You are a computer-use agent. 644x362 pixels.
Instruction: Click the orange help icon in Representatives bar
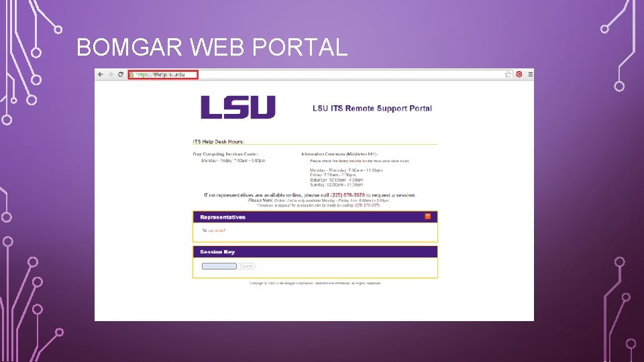coord(427,217)
